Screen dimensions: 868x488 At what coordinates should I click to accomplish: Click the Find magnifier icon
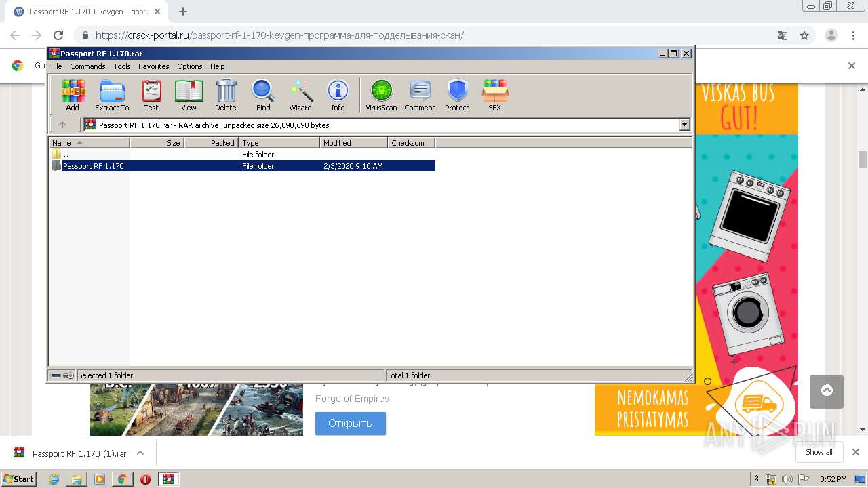coord(263,95)
